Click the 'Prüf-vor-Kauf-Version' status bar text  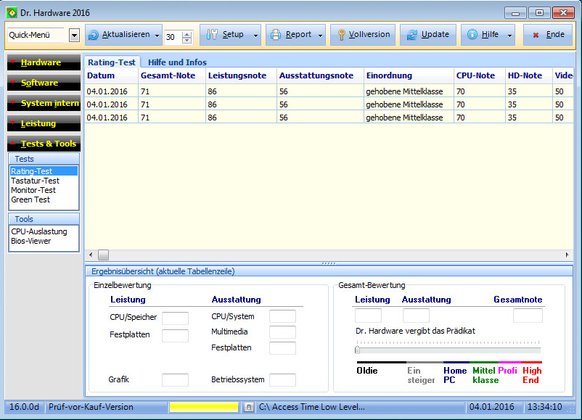91,407
